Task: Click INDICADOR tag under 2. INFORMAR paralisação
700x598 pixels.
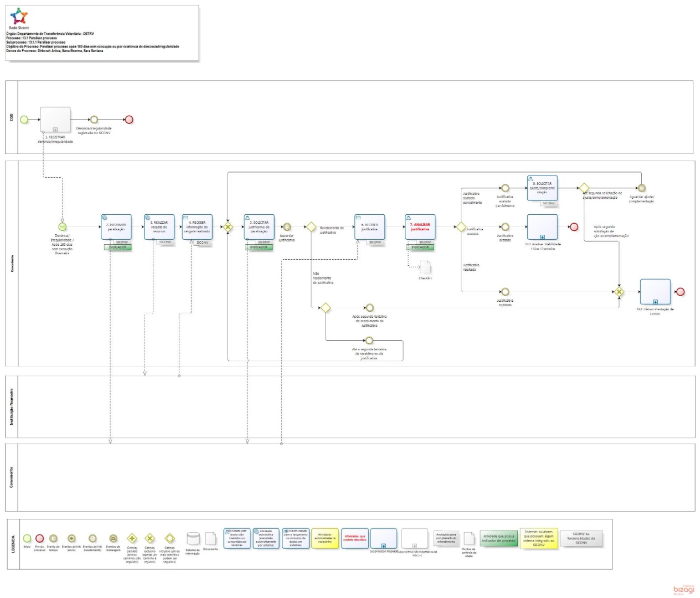Action: point(117,248)
